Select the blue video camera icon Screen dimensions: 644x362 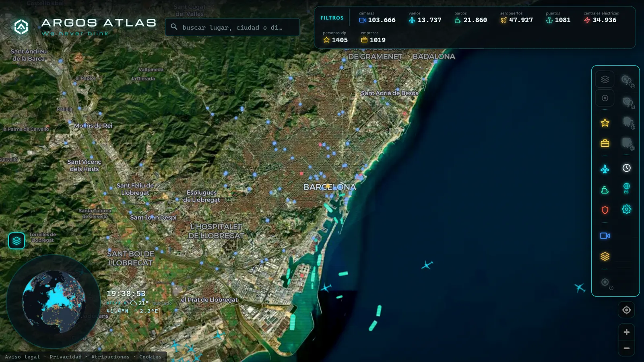[x=605, y=236]
